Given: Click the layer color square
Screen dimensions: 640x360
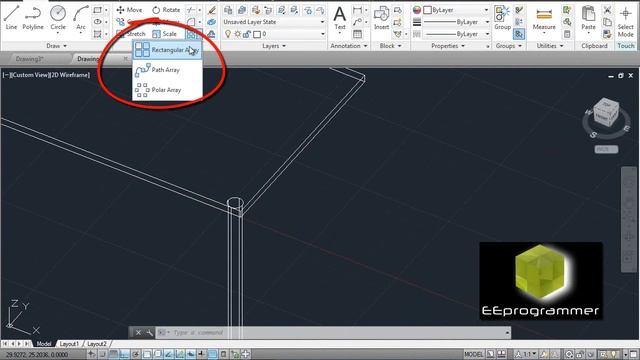Looking at the screenshot, I should point(257,34).
